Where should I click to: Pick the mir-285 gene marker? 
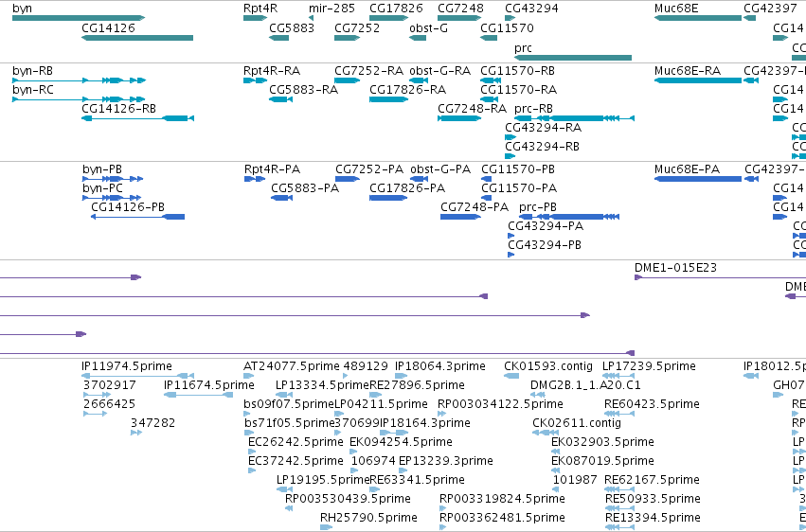coord(311,19)
